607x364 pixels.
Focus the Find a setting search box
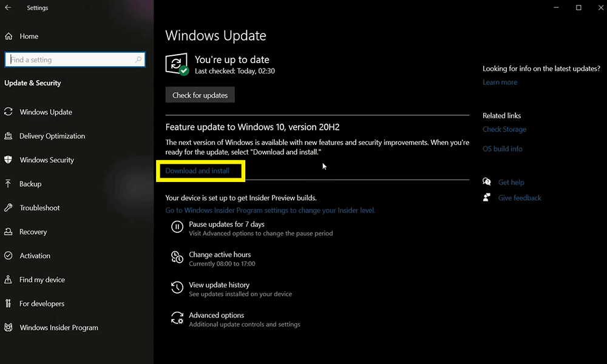pyautogui.click(x=75, y=59)
